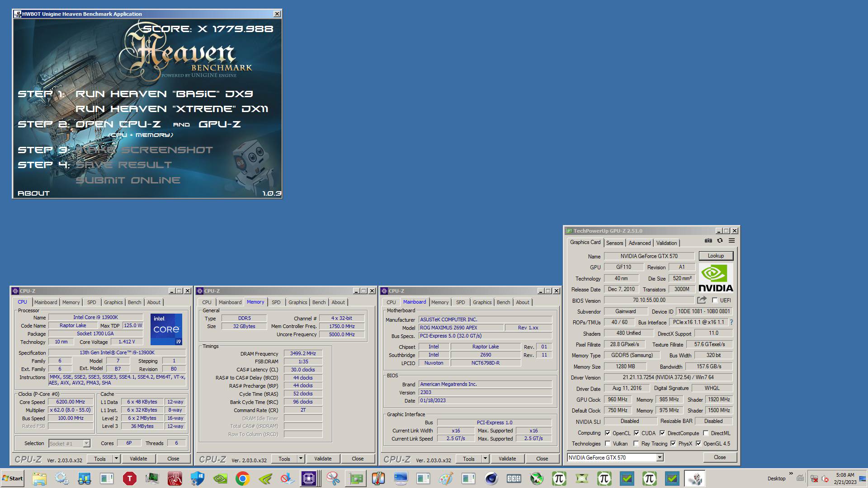This screenshot has width=868, height=488.
Task: Click the Windows Start button
Action: [x=13, y=479]
